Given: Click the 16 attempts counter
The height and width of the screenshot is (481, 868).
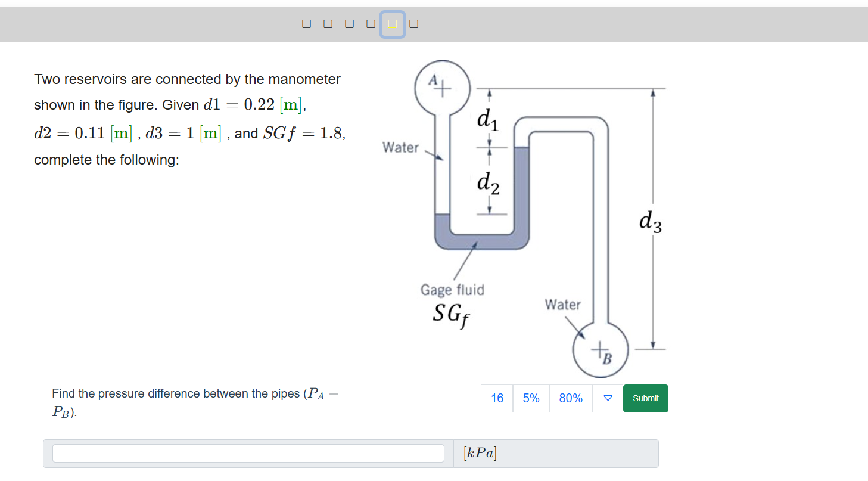Looking at the screenshot, I should [x=496, y=398].
